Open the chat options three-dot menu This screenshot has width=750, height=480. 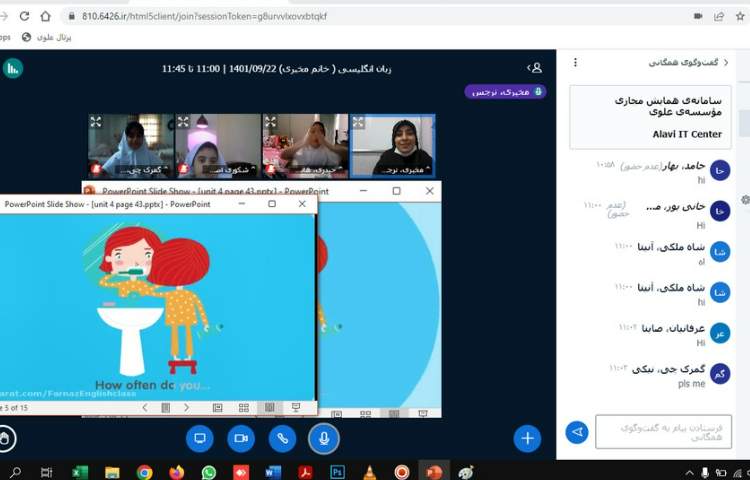pos(575,62)
